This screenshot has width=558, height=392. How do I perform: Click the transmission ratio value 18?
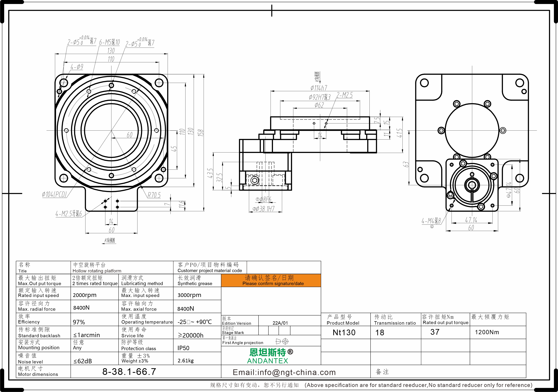click(x=380, y=332)
